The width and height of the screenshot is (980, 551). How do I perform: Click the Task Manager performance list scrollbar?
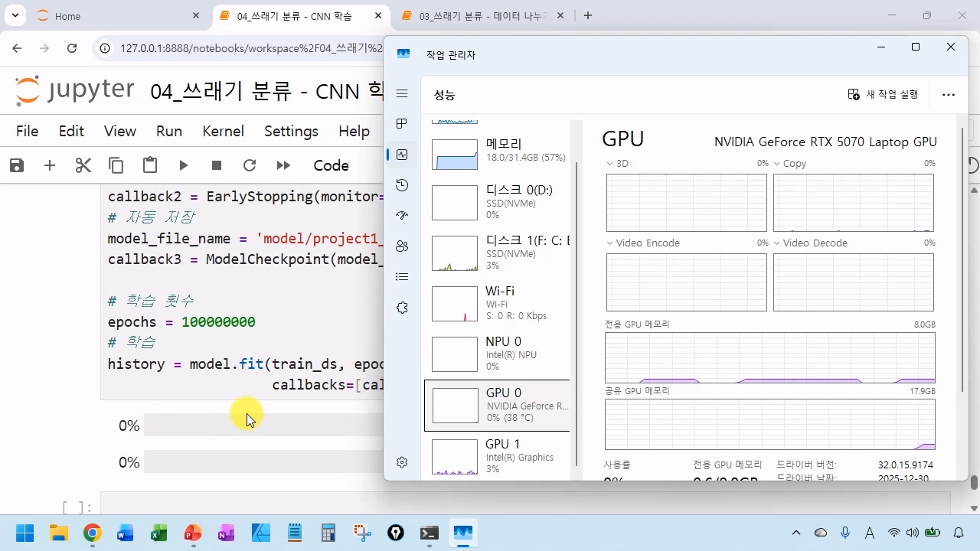[576, 306]
